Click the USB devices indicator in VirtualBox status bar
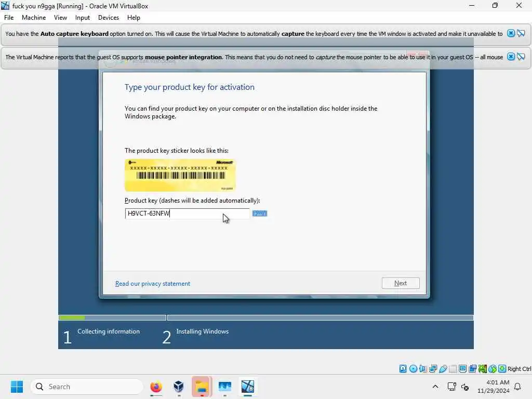 [x=443, y=368]
